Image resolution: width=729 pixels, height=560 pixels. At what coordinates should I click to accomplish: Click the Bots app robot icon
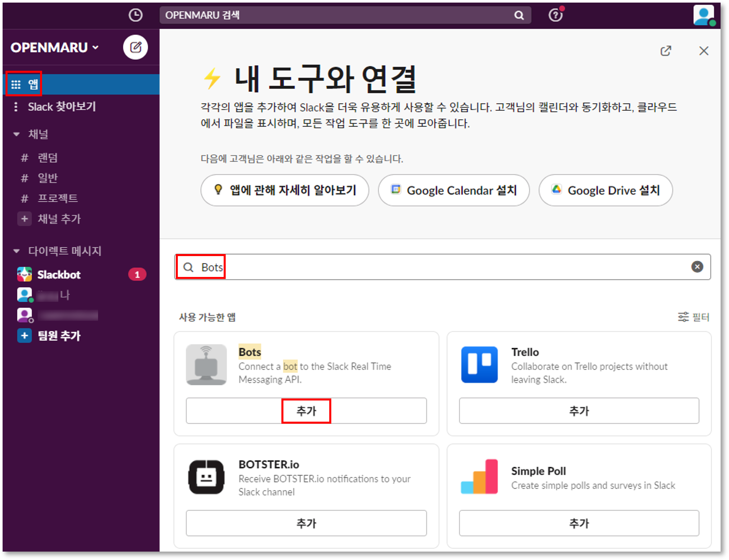[206, 365]
